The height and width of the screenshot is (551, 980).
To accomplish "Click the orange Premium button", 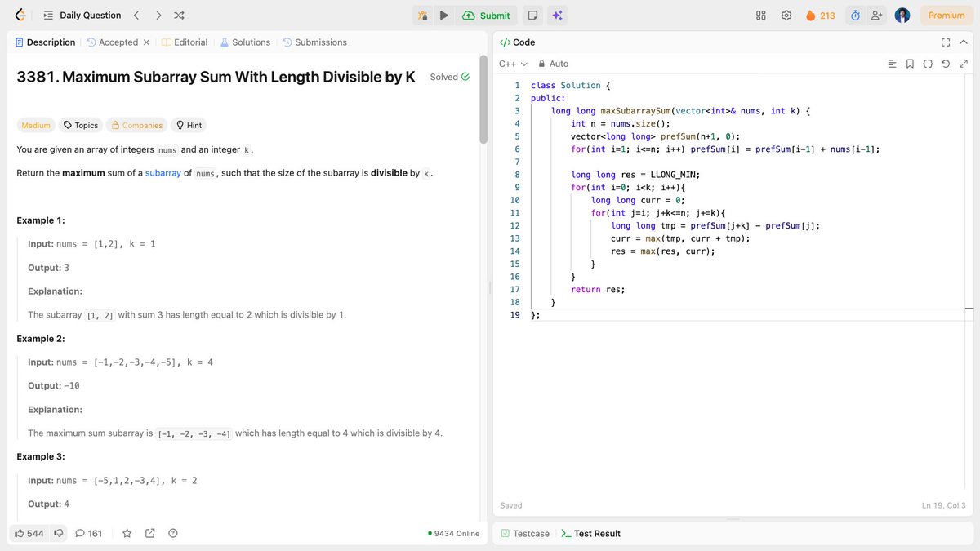I will 945,15.
